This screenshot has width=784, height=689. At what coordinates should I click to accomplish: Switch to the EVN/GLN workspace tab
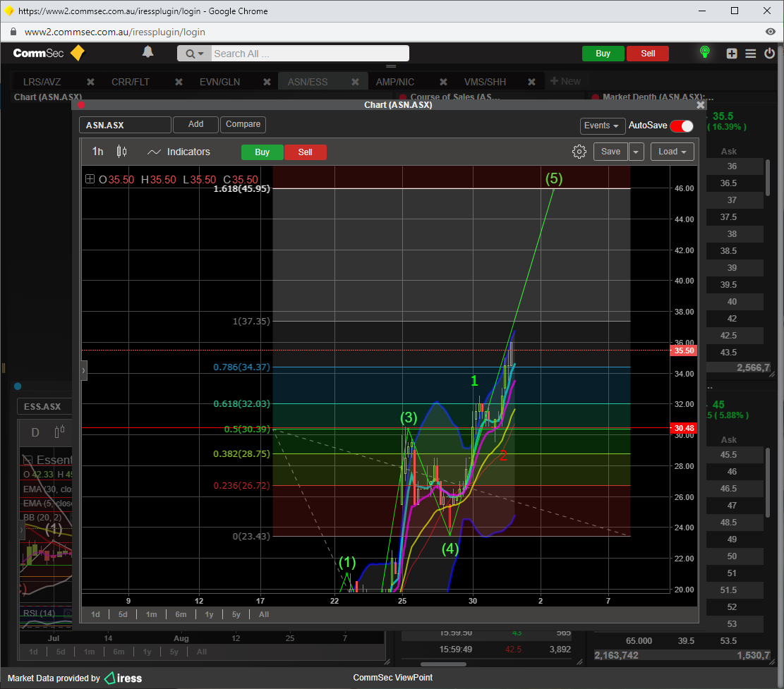click(x=219, y=82)
